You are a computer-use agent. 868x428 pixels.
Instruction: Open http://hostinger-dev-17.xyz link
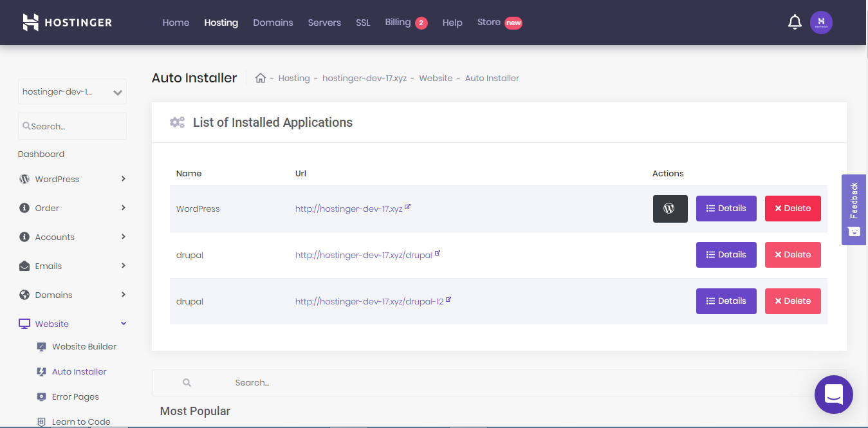pos(349,209)
